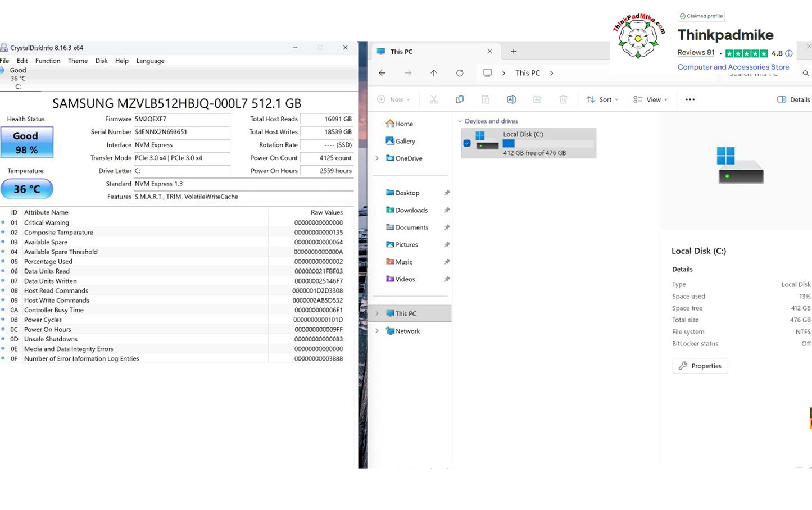
Task: Click the Serial Number field S4ENNX2N693651
Action: click(x=182, y=132)
